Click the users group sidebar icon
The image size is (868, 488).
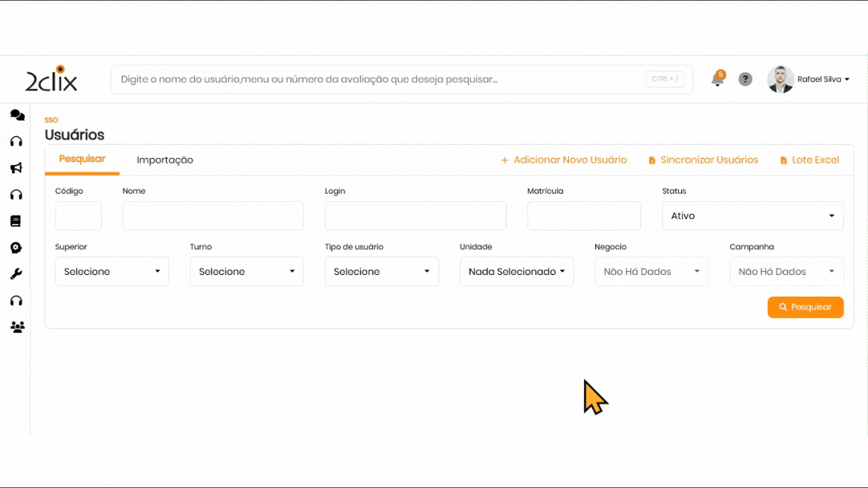pos(17,327)
